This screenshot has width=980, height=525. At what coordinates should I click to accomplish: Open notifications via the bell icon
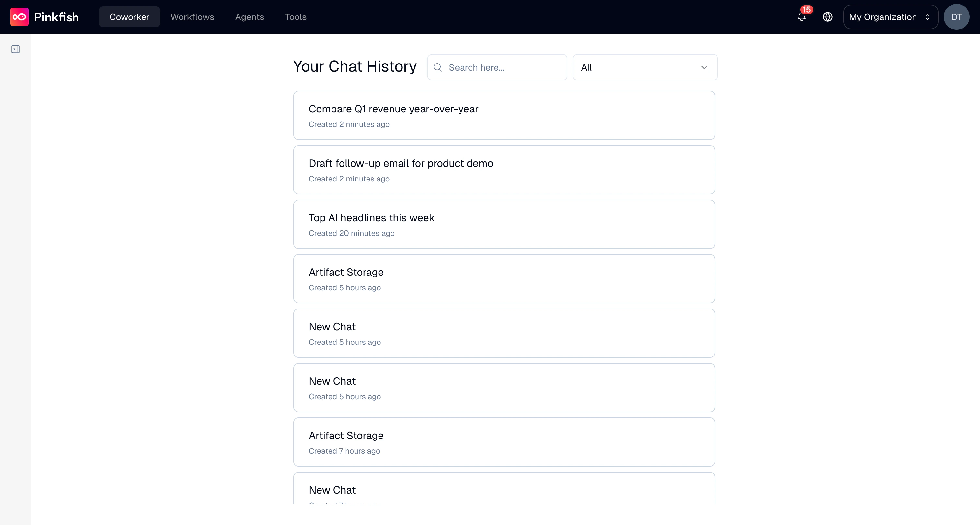click(x=801, y=17)
